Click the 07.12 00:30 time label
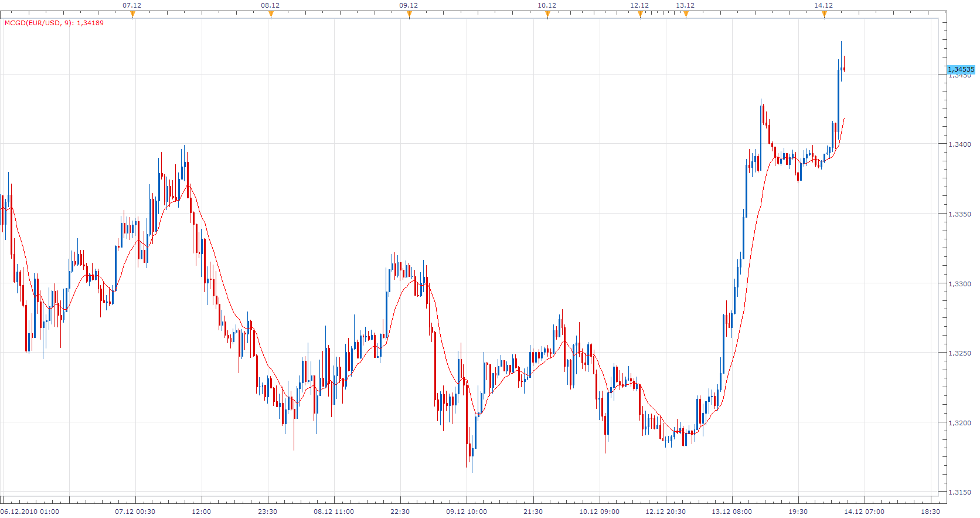980x518 pixels. tap(135, 512)
